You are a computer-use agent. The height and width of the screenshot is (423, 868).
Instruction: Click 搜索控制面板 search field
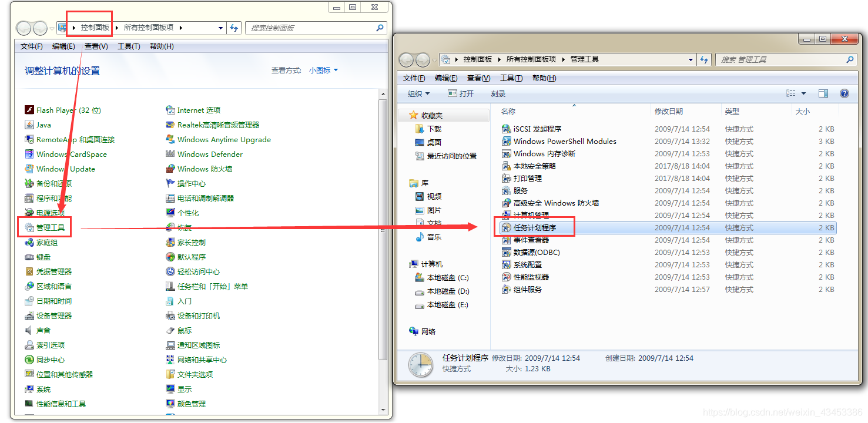click(316, 28)
